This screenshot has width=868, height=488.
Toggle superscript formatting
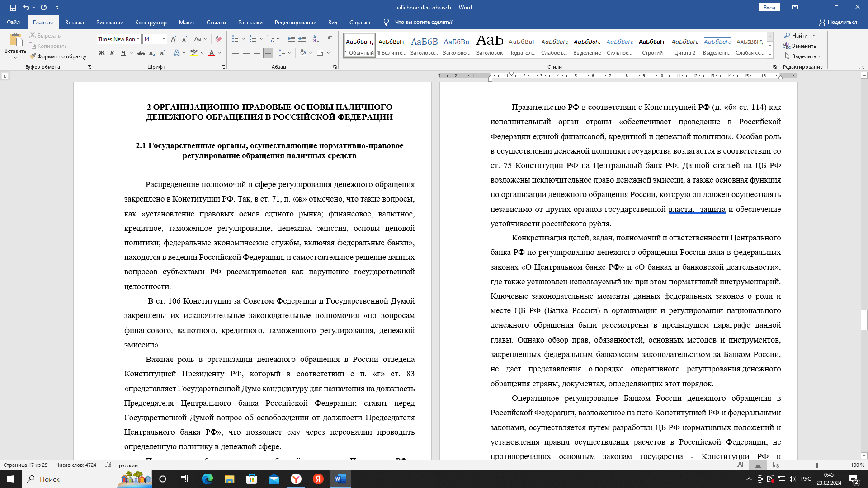coord(163,53)
